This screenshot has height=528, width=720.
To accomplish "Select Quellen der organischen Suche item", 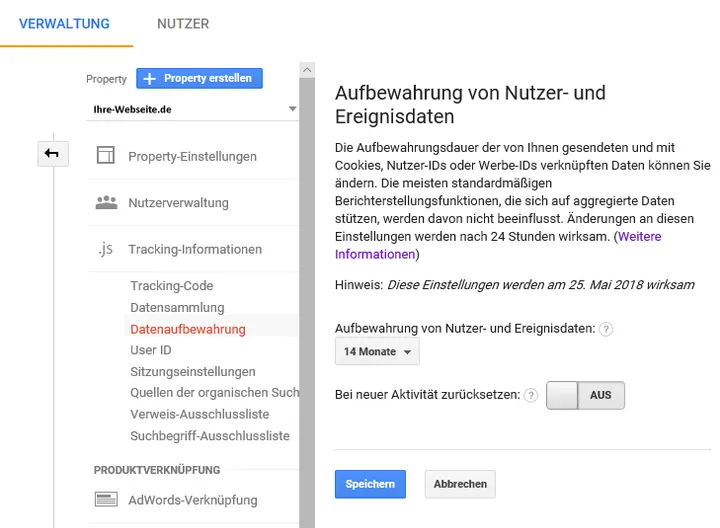I will 214,393.
